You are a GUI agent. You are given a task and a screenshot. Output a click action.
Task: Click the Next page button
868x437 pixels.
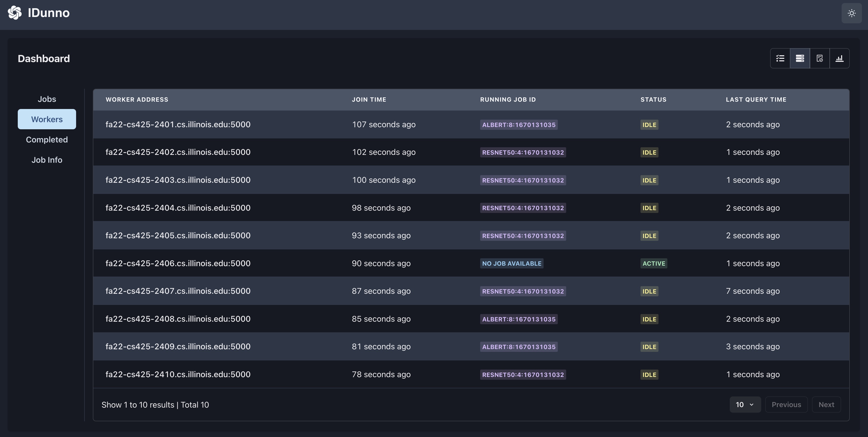[826, 405]
